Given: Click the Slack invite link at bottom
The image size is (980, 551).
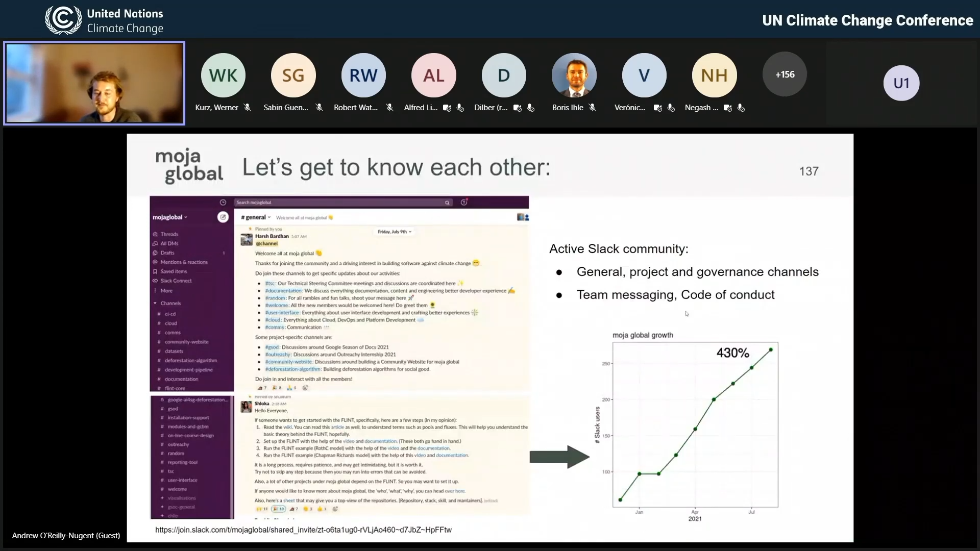Looking at the screenshot, I should [303, 530].
